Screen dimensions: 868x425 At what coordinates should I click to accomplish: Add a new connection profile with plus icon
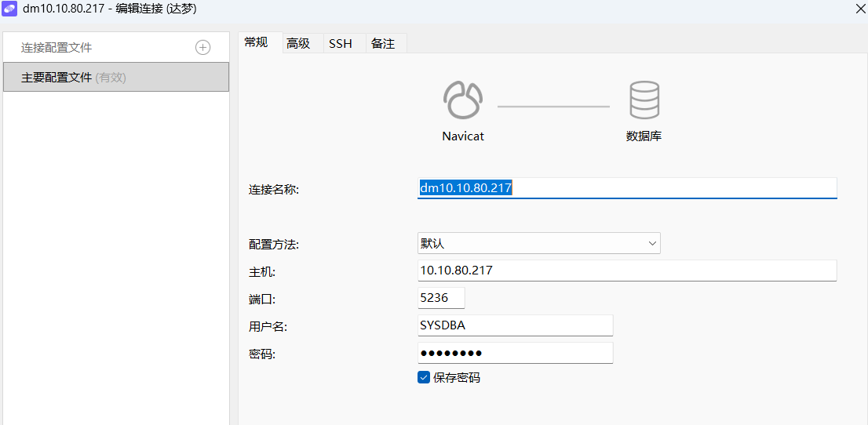click(203, 48)
